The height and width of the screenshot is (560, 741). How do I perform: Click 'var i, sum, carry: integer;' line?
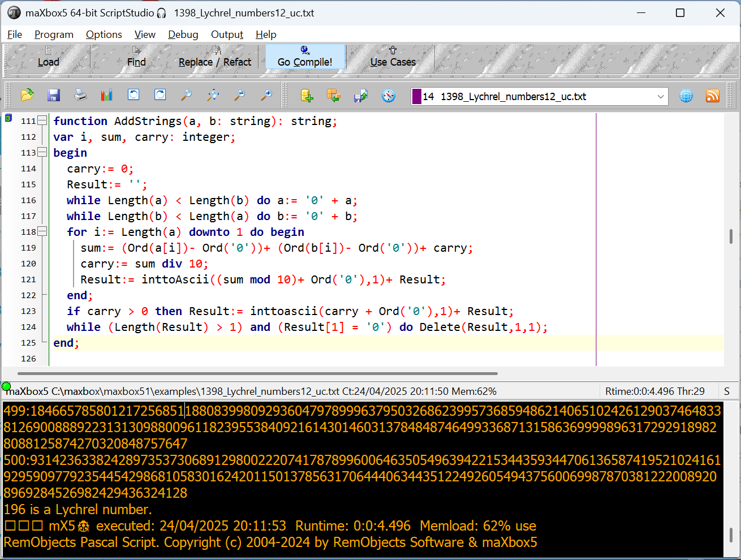(x=144, y=137)
